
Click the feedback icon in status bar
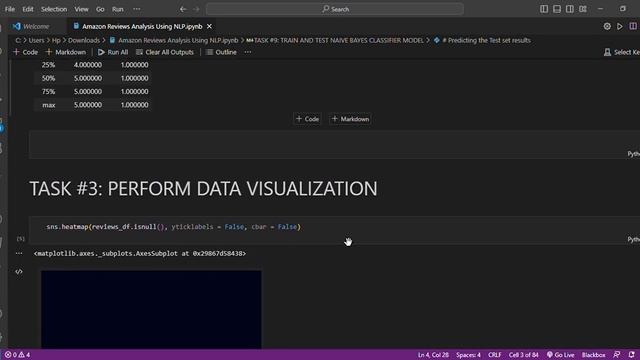click(617, 355)
